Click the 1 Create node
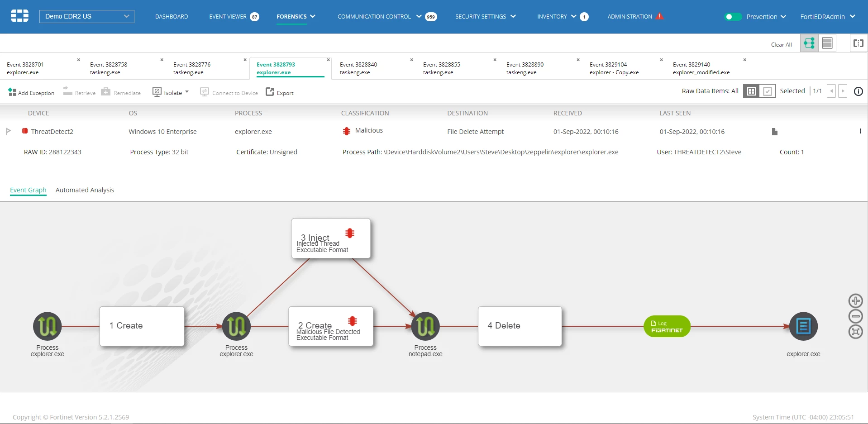 pos(142,326)
